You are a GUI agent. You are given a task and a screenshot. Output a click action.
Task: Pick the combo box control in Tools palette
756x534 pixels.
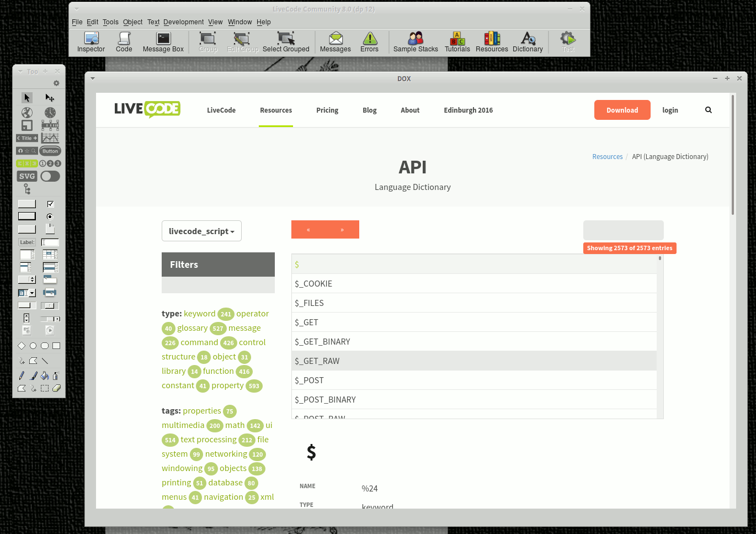(x=27, y=293)
